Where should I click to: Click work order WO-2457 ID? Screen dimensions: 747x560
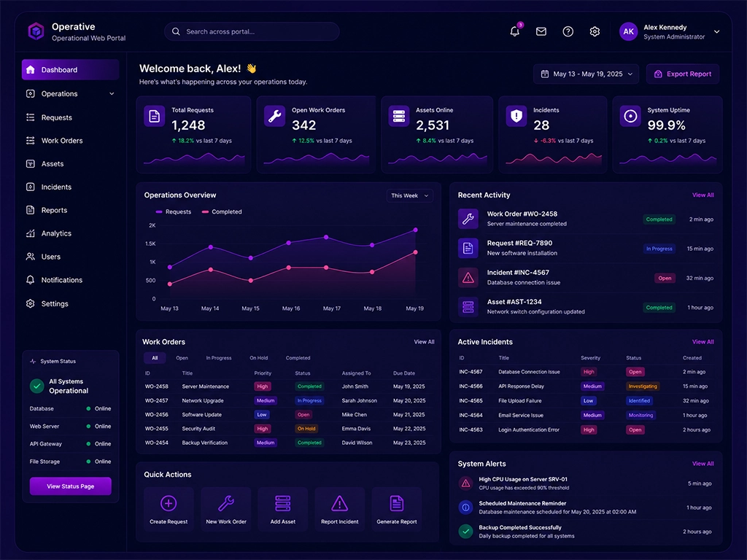pos(156,400)
